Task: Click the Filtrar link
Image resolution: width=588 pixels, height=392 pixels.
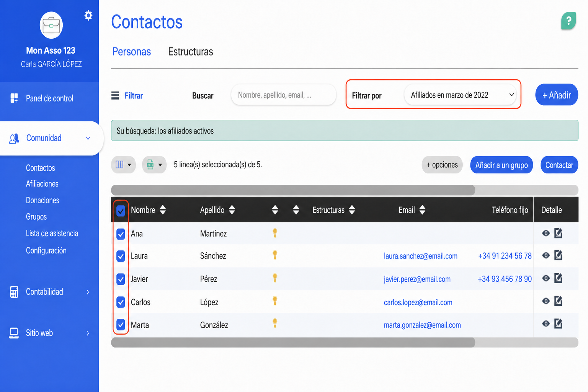Action: (x=134, y=96)
